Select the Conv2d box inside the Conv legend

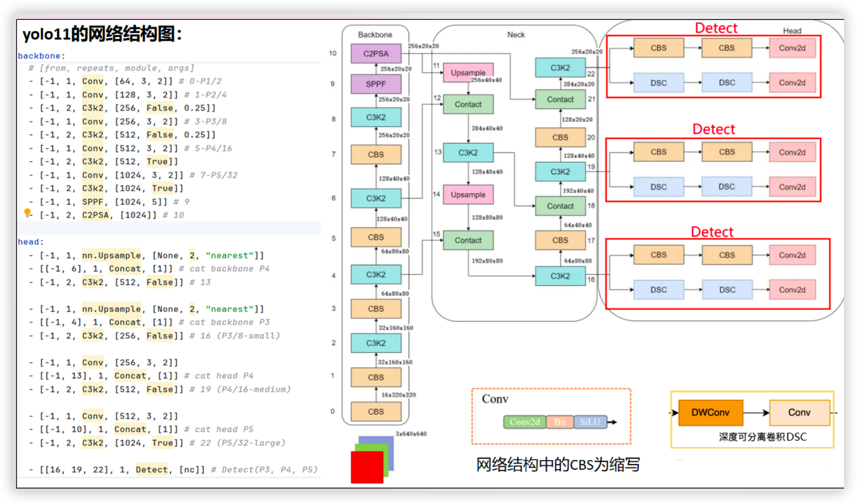524,421
